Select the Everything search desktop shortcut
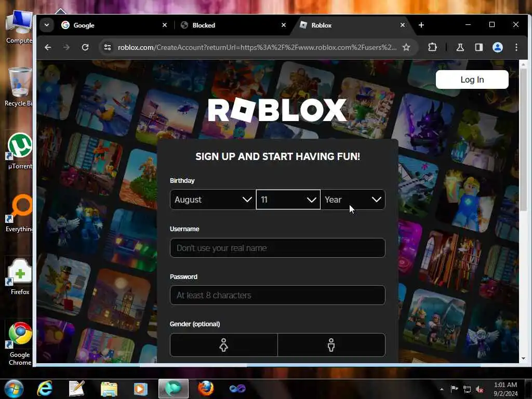This screenshot has width=532, height=399. 20,213
